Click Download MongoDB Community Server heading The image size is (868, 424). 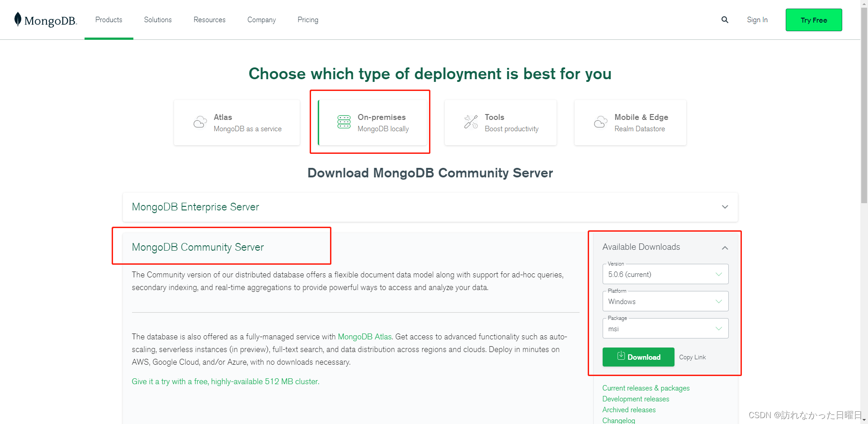430,173
